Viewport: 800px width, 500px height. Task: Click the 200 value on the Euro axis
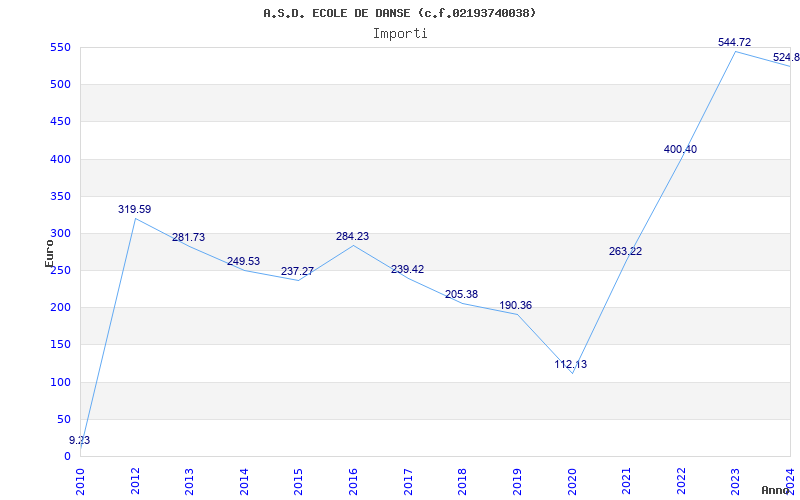pos(60,308)
